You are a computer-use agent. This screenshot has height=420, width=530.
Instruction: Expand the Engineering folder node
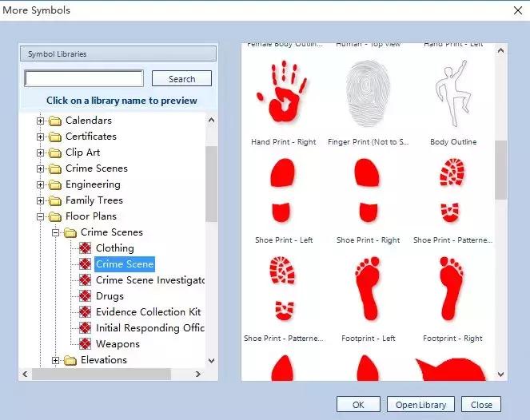(x=41, y=184)
